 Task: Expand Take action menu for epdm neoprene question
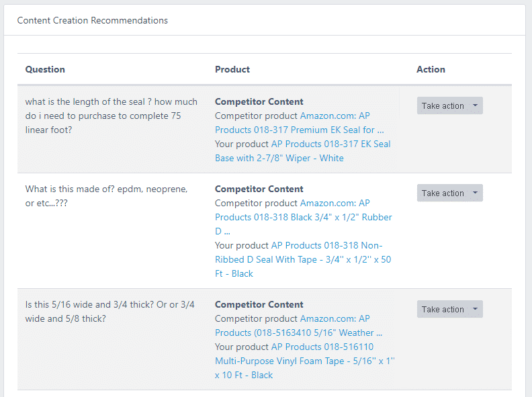click(x=449, y=193)
